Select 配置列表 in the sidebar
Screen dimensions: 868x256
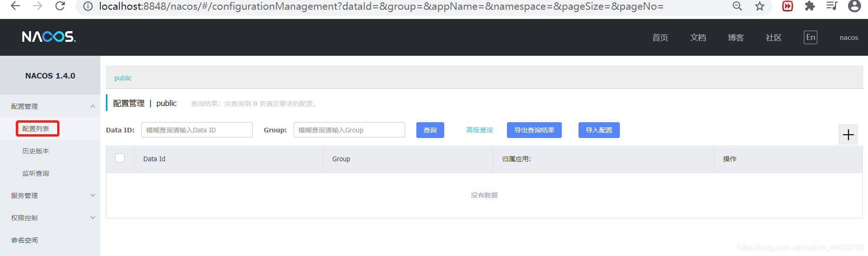coord(36,129)
